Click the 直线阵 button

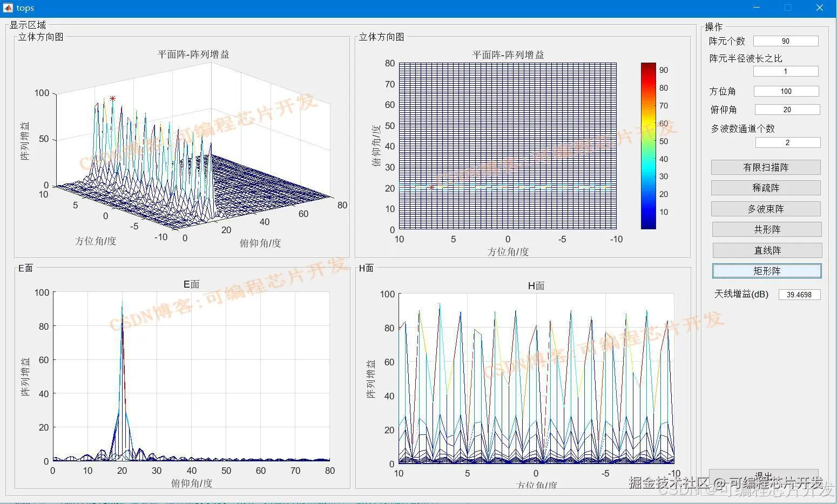click(x=767, y=250)
